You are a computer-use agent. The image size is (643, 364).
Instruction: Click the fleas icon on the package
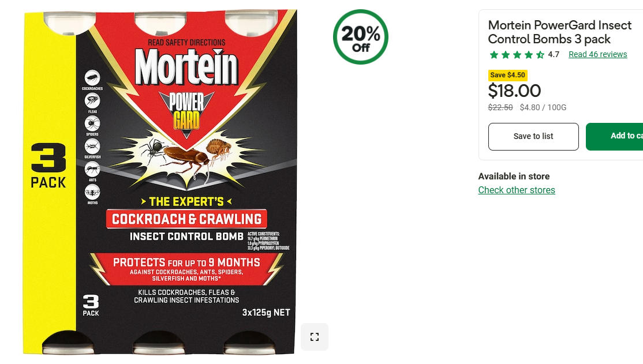[92, 100]
